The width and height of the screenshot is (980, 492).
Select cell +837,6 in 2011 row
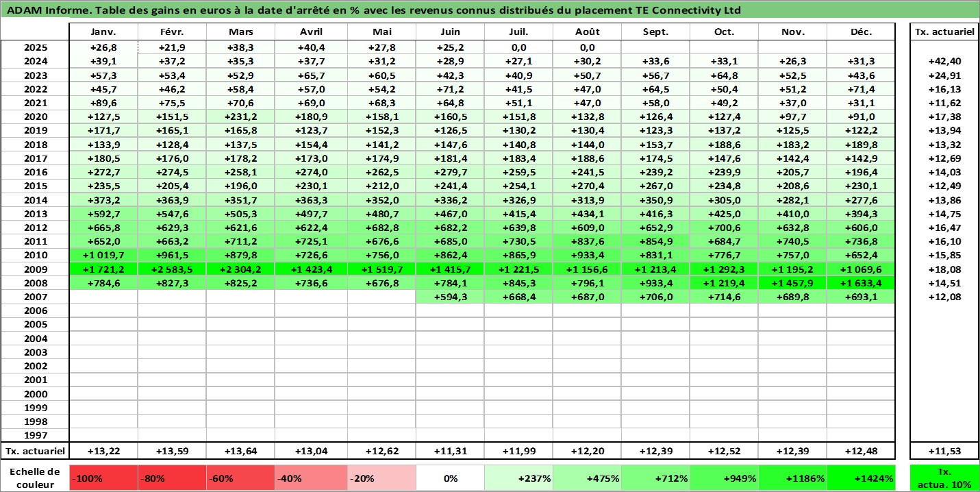(588, 241)
